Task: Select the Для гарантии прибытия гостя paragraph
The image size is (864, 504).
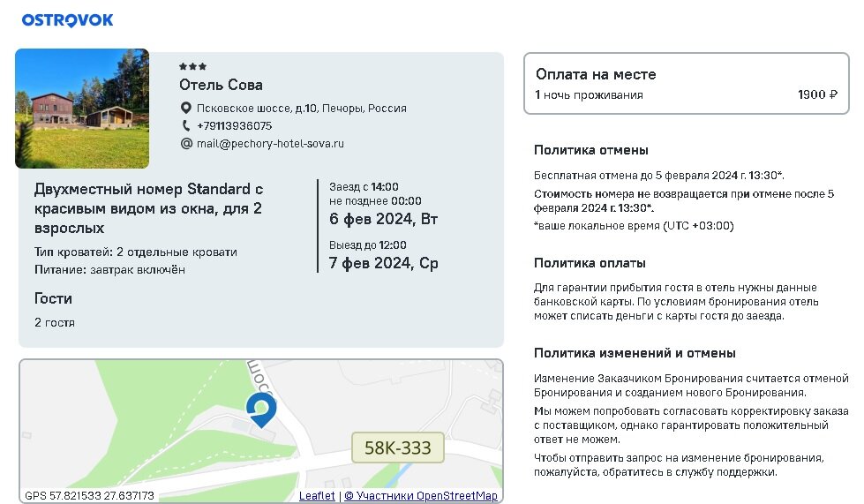Action: pos(676,302)
